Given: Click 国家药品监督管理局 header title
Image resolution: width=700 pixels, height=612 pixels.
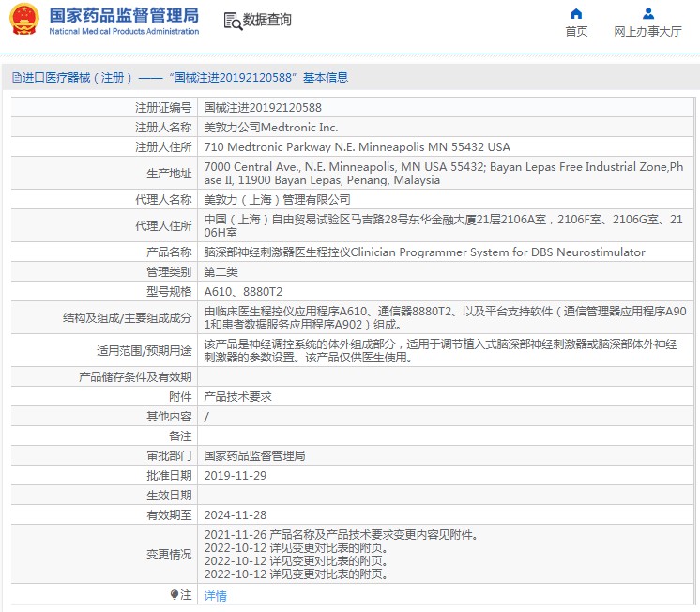Looking at the screenshot, I should 124,15.
